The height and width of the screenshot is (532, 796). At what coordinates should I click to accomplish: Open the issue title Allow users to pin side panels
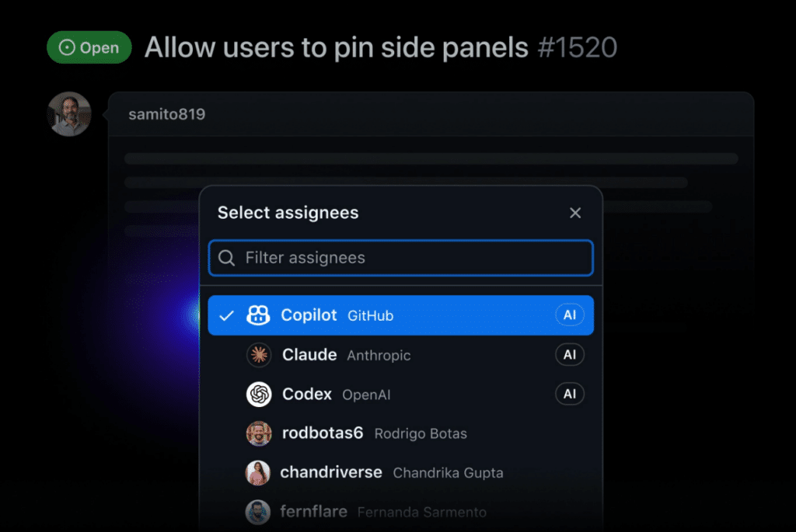pos(334,47)
